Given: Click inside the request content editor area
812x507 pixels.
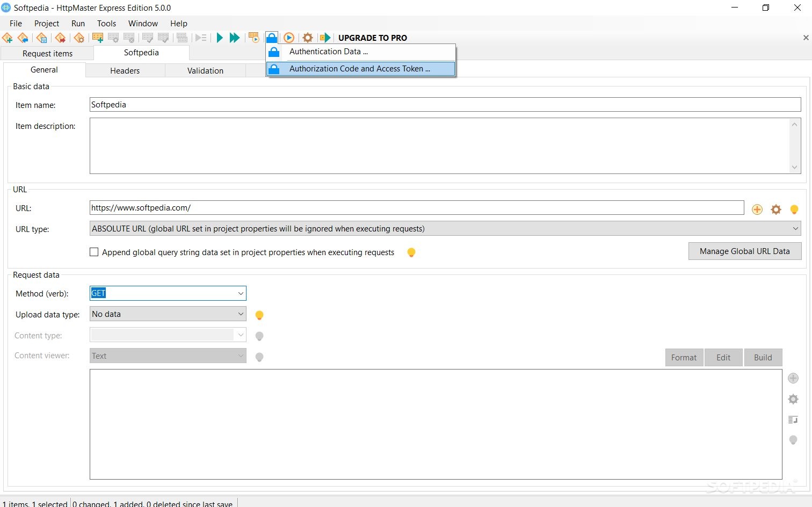Looking at the screenshot, I should click(436, 424).
